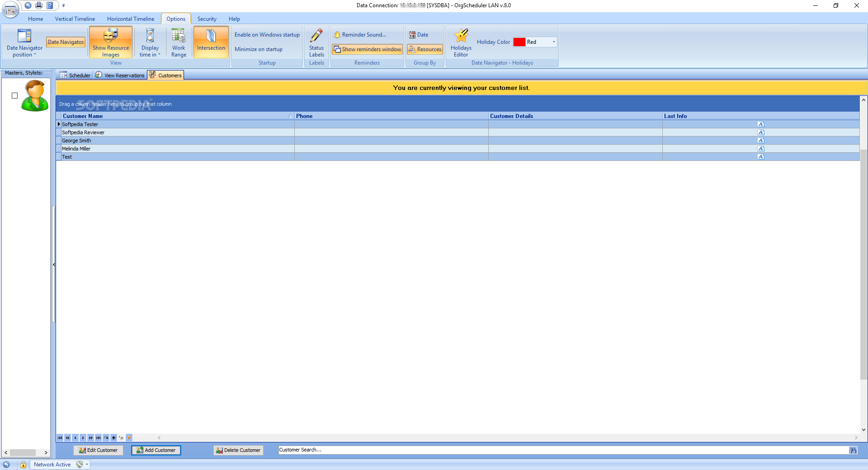Focus the Customer Search field
Viewport: 868px width, 470px height.
pyautogui.click(x=563, y=450)
